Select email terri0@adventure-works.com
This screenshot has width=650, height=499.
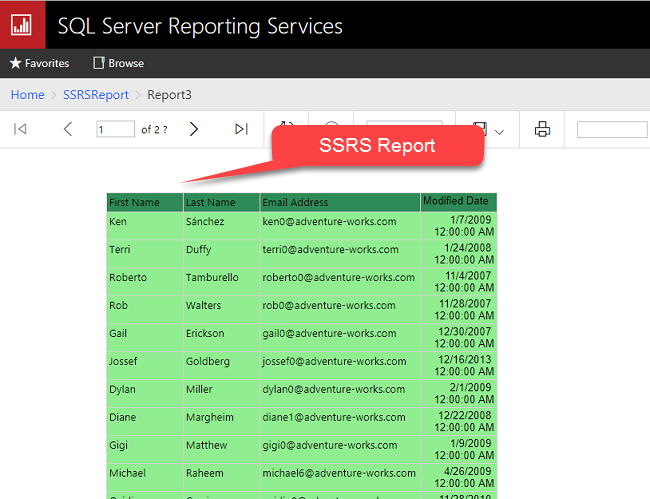tap(340, 254)
